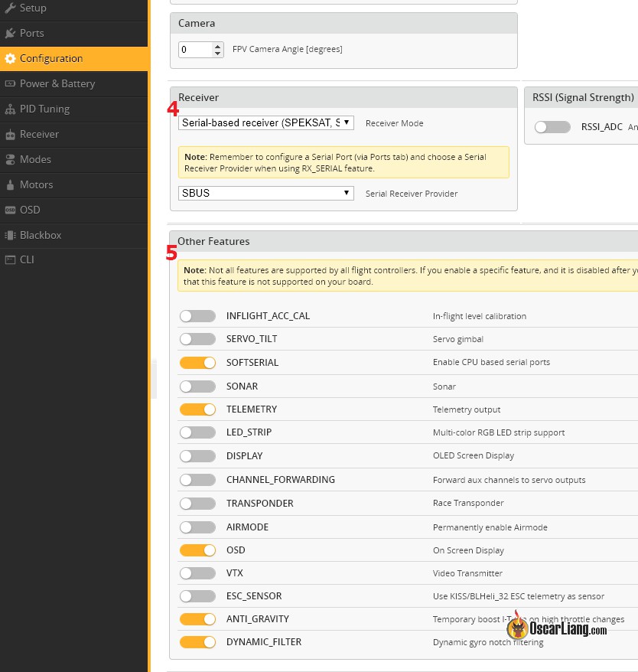
Task: Click the Power & Battery icon
Action: pyautogui.click(x=10, y=83)
